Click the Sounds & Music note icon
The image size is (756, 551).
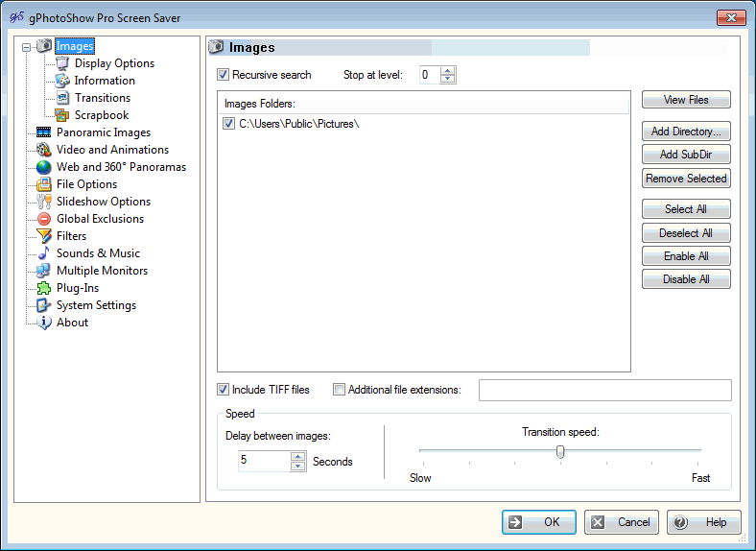[x=44, y=253]
